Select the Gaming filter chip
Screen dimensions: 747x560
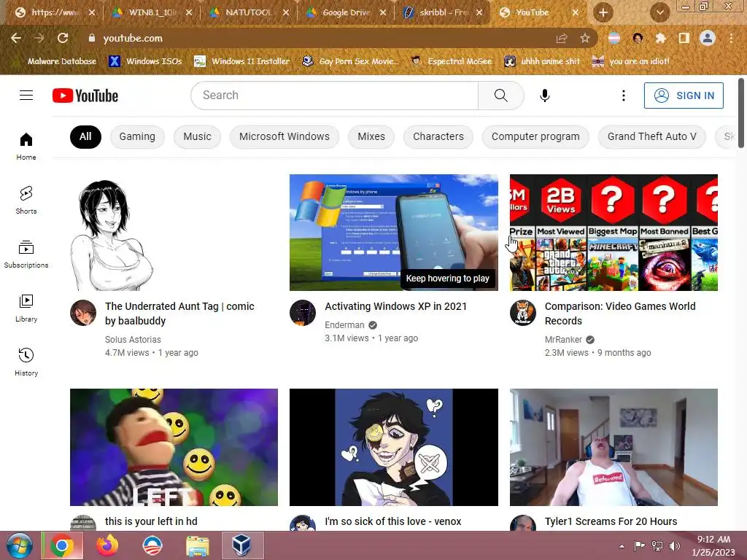[x=137, y=136]
